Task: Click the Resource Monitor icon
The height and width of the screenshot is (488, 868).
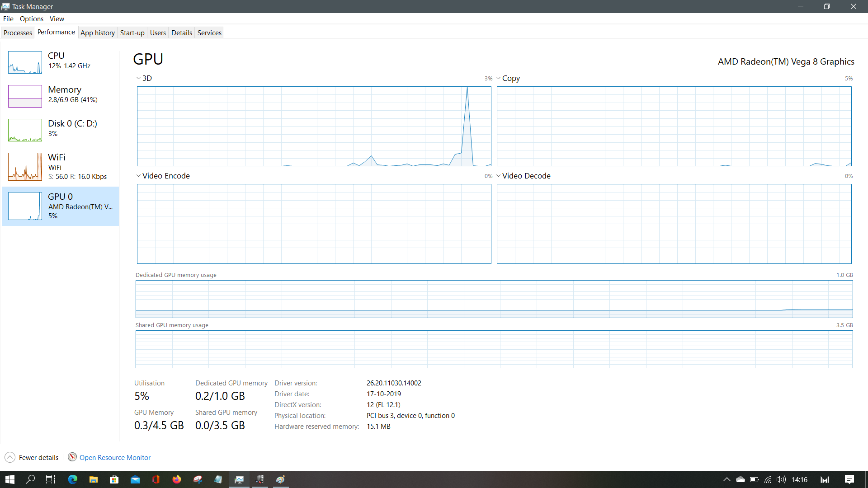Action: pos(72,457)
